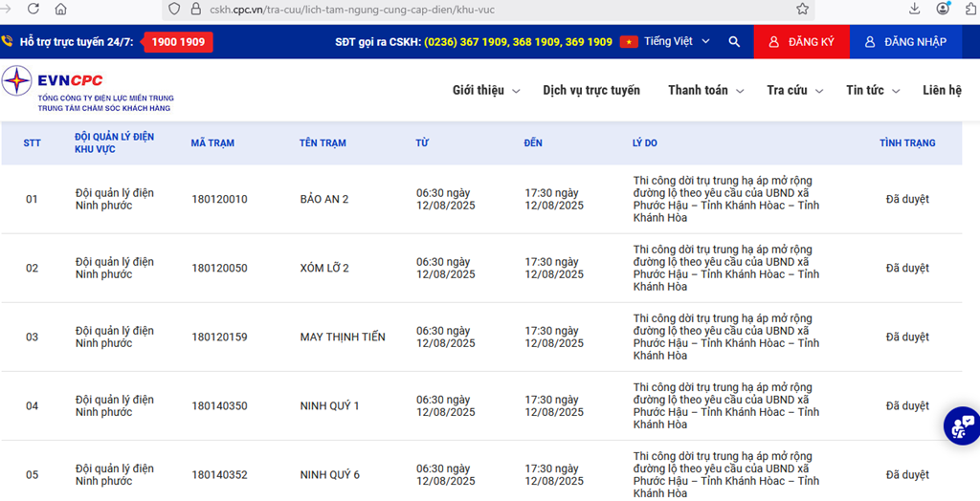This screenshot has height=501, width=980.
Task: Click the 1900 1909 hotline badge
Action: [178, 42]
